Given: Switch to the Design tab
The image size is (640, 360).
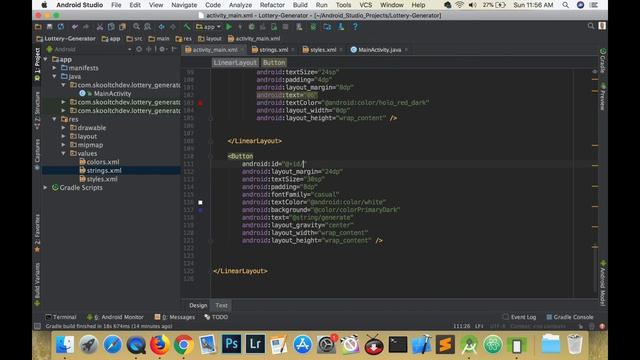Looking at the screenshot, I should coord(198,305).
